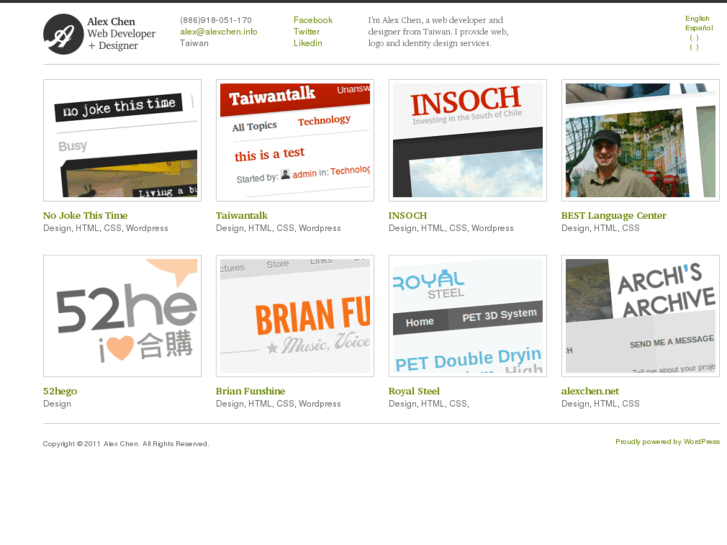Open the Likedin profile link

coord(307,43)
